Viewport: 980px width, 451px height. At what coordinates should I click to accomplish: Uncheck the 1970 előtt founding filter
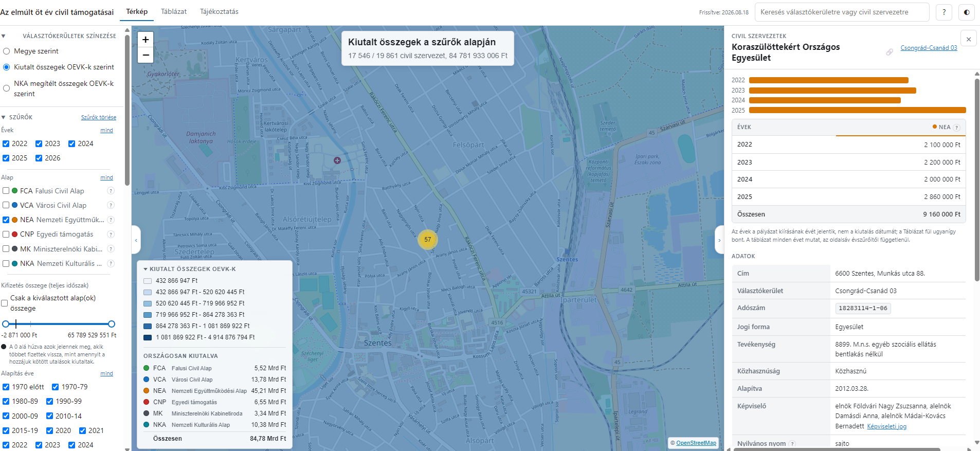6,387
